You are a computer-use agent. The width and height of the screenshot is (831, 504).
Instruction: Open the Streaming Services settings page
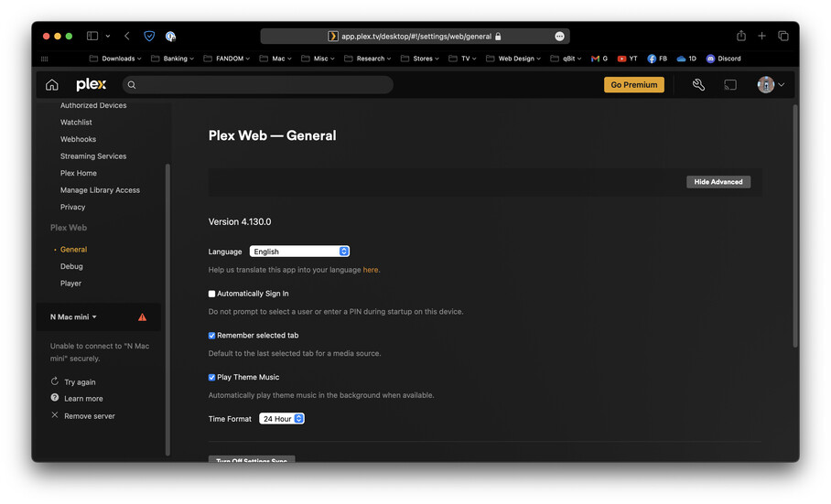pyautogui.click(x=93, y=156)
